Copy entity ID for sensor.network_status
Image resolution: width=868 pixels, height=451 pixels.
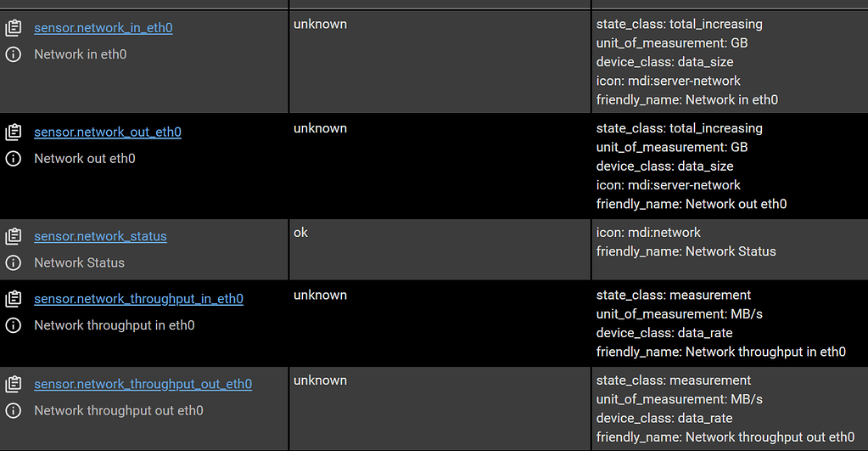click(x=14, y=236)
